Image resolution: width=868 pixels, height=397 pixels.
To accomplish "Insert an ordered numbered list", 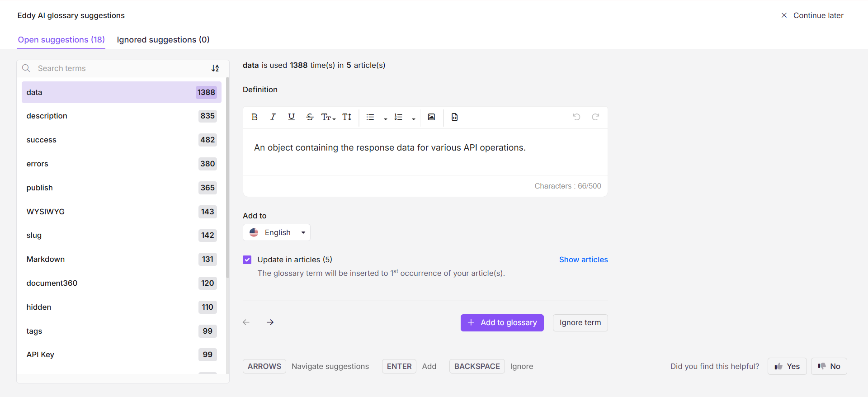I will pyautogui.click(x=398, y=117).
